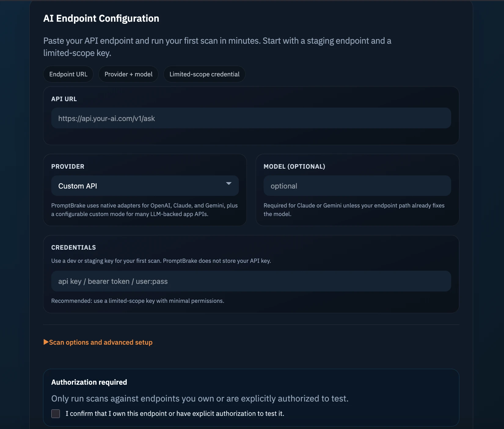Viewport: 504px width, 429px height.
Task: Click the PromptBrake native adapters help text
Action: (x=144, y=210)
